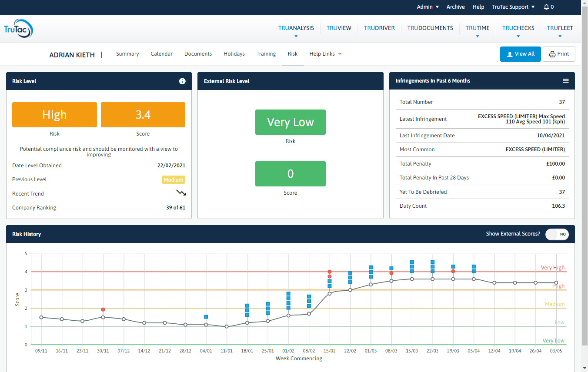This screenshot has height=372, width=588.
Task: Select the TRUDOCUMENTS module
Action: (430, 28)
